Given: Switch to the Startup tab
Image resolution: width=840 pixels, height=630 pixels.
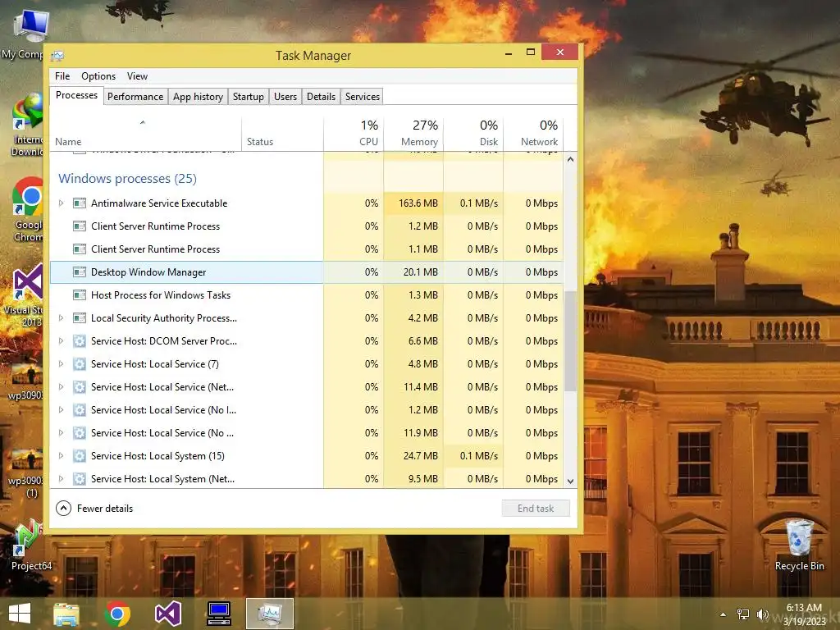Looking at the screenshot, I should point(248,97).
